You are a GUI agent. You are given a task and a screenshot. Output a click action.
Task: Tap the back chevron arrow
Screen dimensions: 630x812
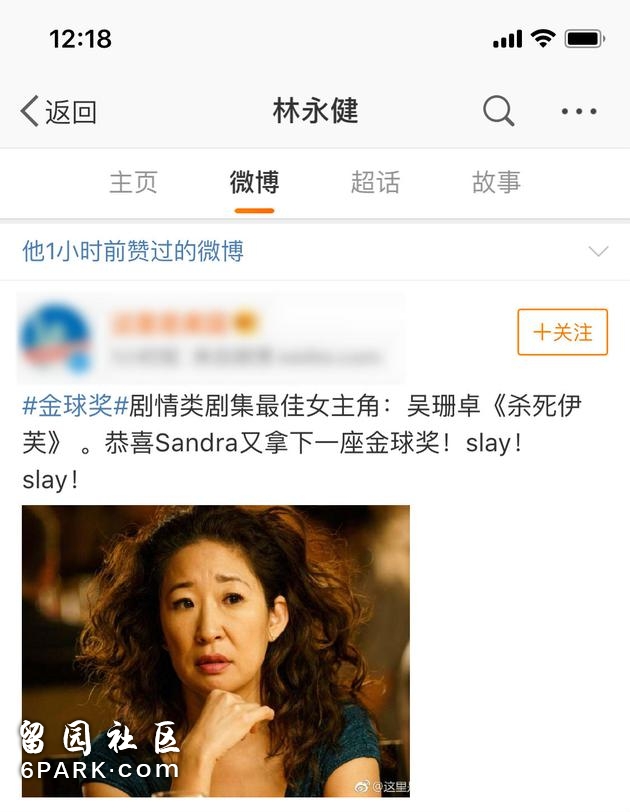click(x=30, y=111)
